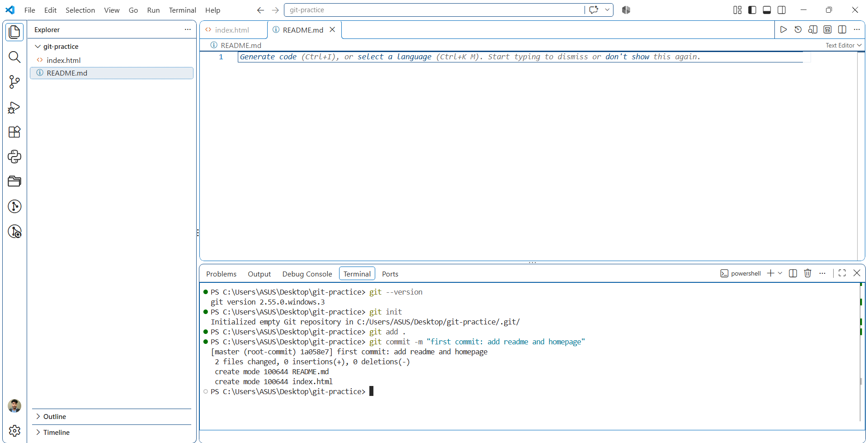Click the circled git-branch icon in activity bar
This screenshot has height=443, width=868.
(x=14, y=206)
